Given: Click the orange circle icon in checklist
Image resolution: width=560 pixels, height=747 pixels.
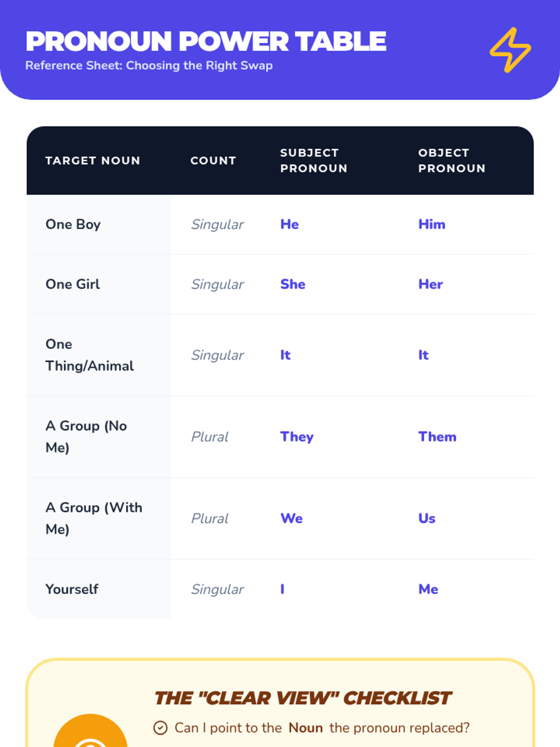Looking at the screenshot, I should (91, 733).
